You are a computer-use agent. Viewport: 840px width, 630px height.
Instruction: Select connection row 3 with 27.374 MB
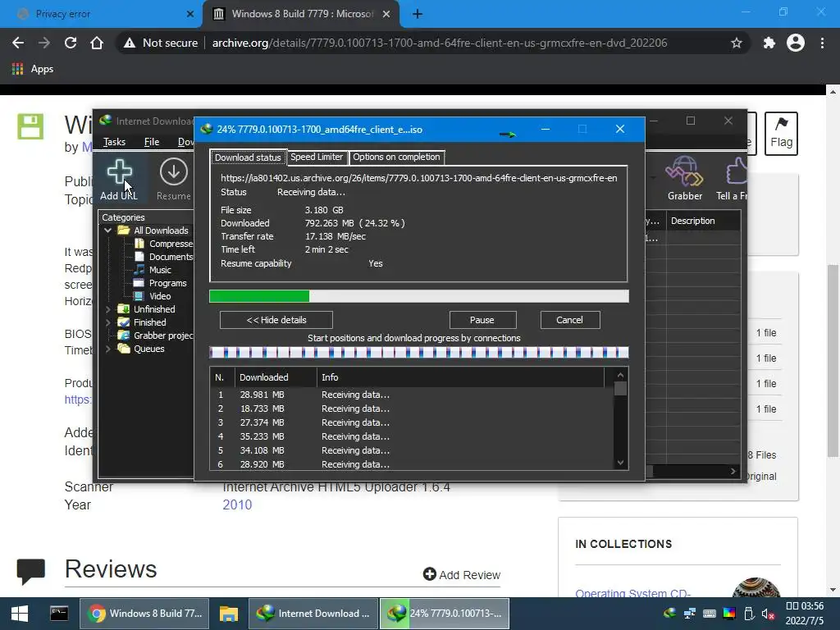pos(413,422)
